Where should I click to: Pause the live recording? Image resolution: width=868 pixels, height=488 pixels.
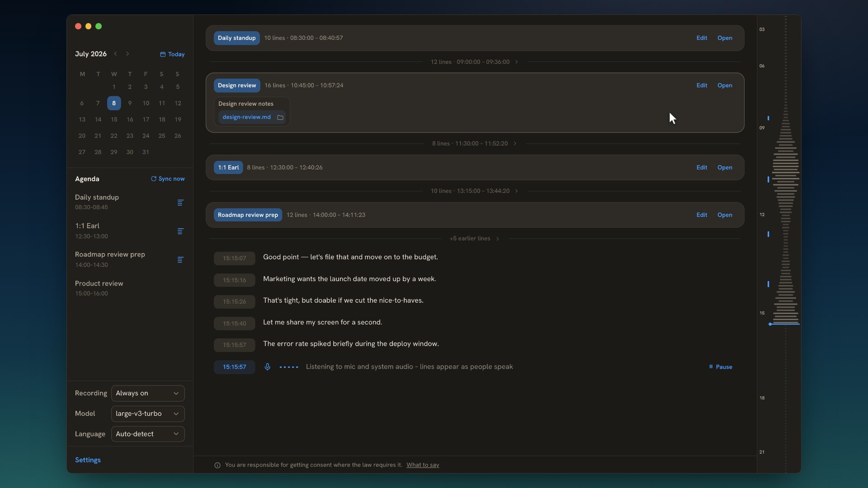[x=721, y=367]
